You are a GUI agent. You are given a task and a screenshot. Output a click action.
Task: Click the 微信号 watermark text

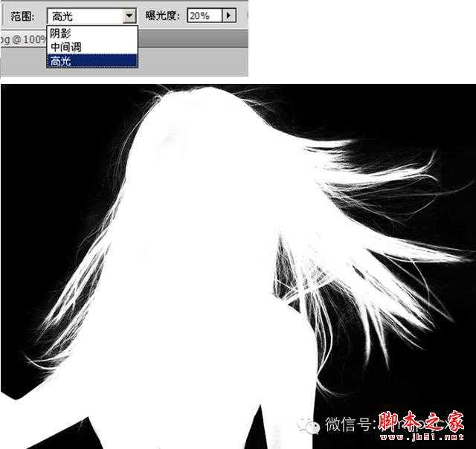(x=350, y=424)
